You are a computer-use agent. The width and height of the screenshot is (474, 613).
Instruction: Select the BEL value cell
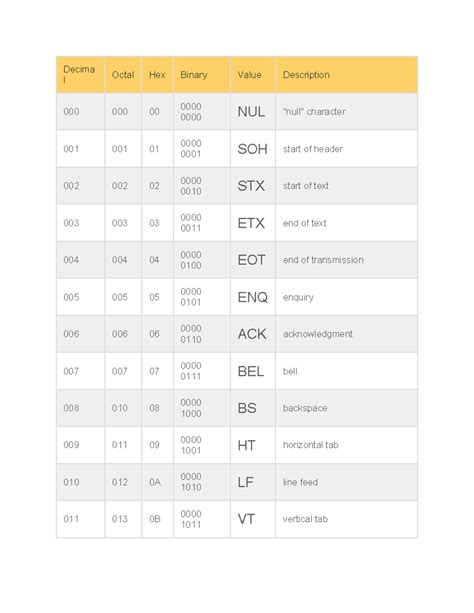click(x=253, y=371)
